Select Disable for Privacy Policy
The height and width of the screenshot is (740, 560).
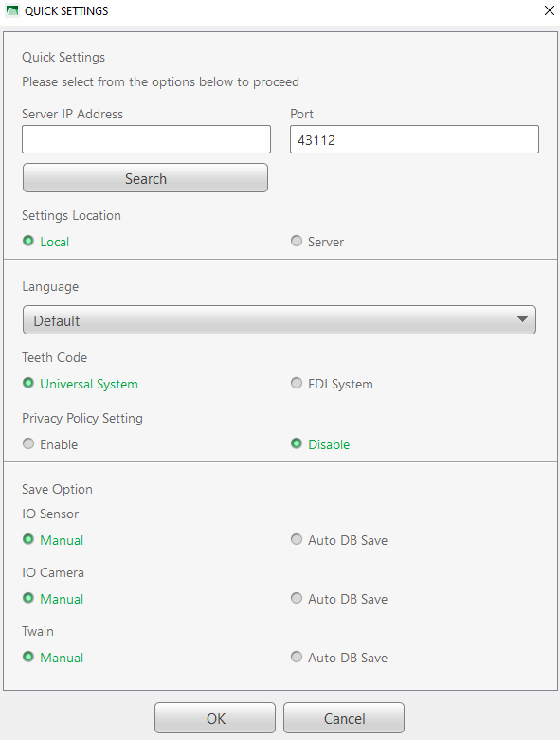[320, 443]
